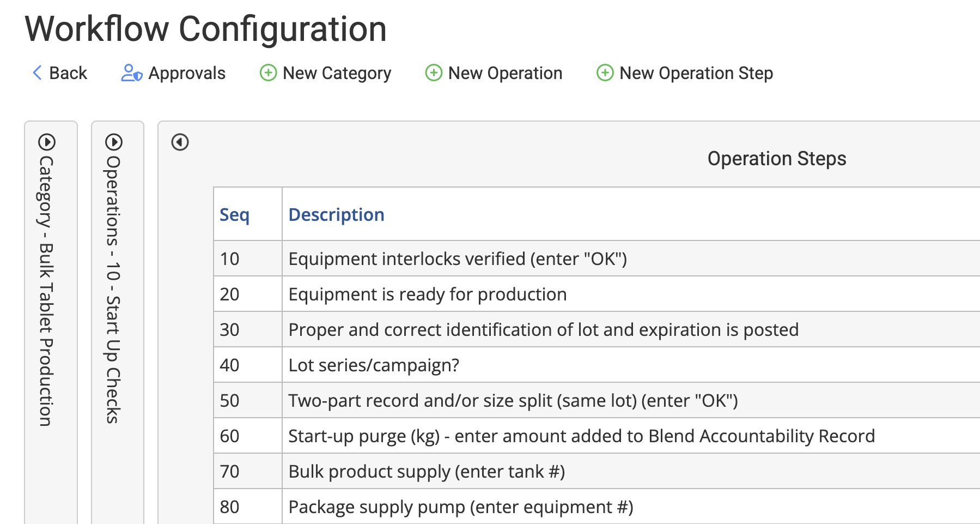Select the Package supply pump step

[x=460, y=507]
